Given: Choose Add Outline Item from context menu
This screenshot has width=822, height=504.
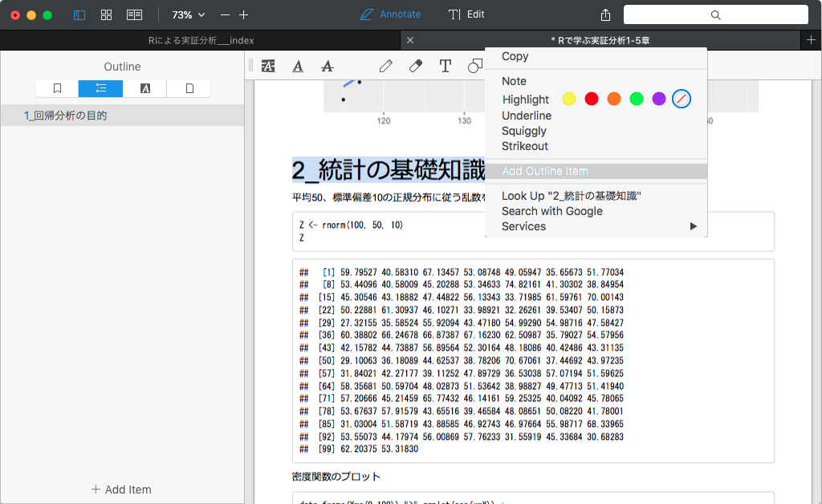Looking at the screenshot, I should coord(544,171).
